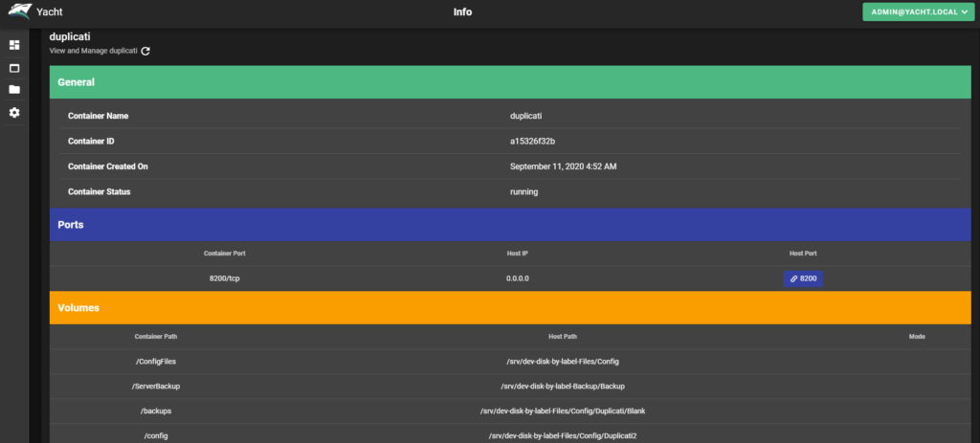Click the General section header
This screenshot has height=443, width=980.
511,82
